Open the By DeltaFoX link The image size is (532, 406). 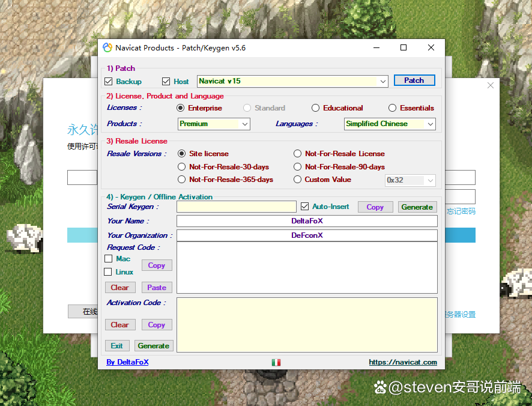(127, 362)
